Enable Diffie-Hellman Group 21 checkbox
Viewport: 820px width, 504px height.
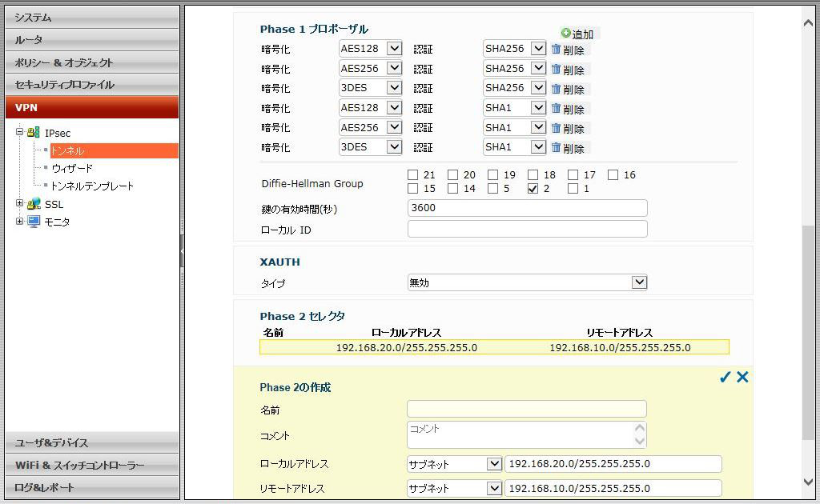[412, 175]
